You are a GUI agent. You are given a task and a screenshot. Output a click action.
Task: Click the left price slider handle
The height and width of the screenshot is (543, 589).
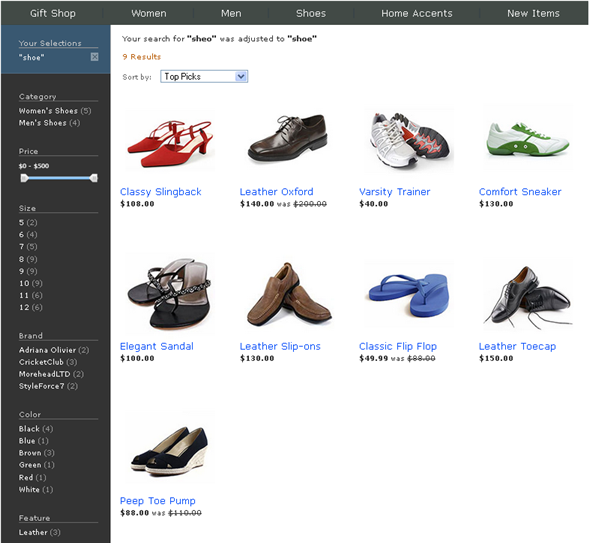click(x=24, y=178)
